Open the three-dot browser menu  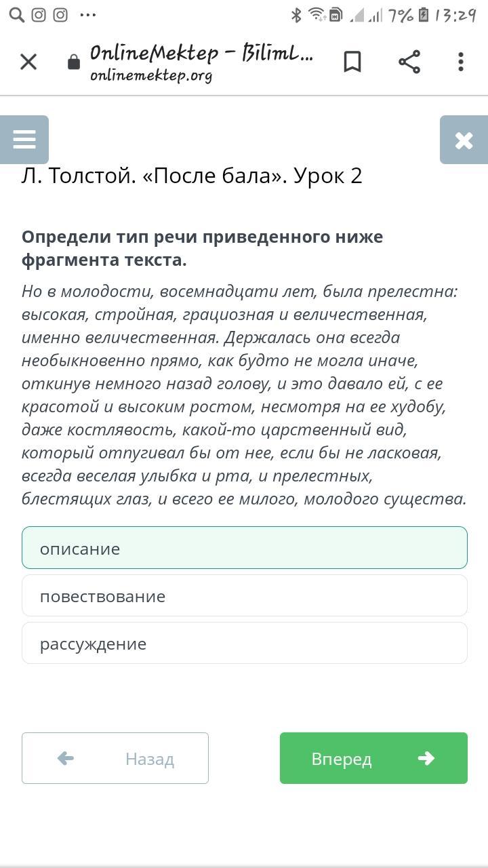click(x=461, y=62)
